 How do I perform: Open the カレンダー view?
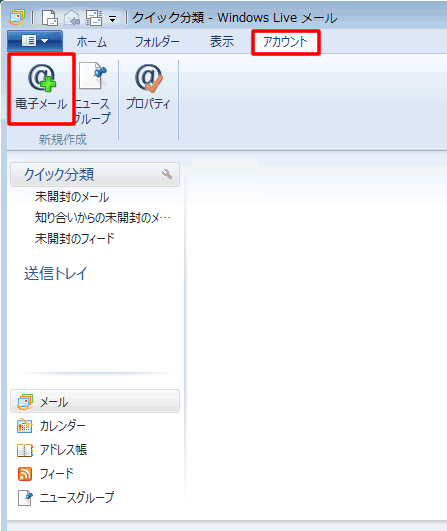(62, 426)
